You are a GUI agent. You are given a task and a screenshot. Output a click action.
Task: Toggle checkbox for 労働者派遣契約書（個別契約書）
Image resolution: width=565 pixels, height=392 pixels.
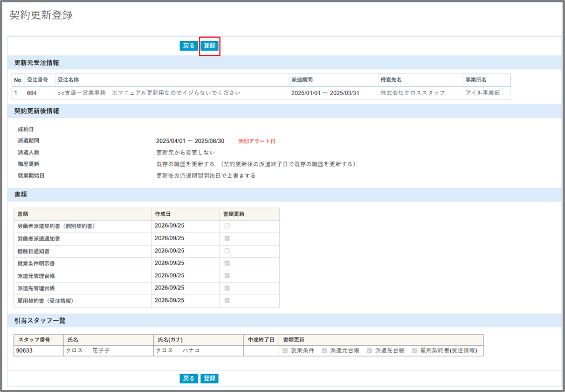pos(227,226)
